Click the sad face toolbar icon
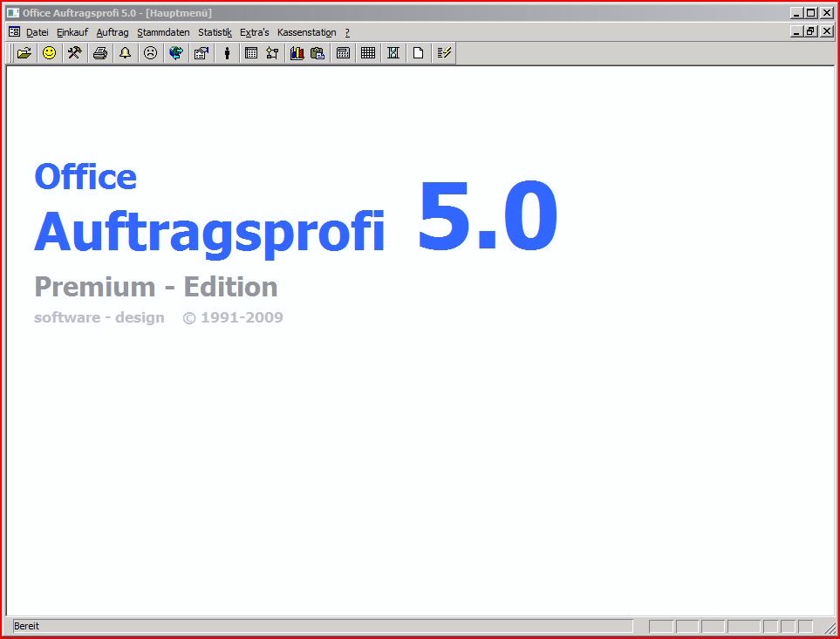The width and height of the screenshot is (840, 639). pyautogui.click(x=150, y=53)
